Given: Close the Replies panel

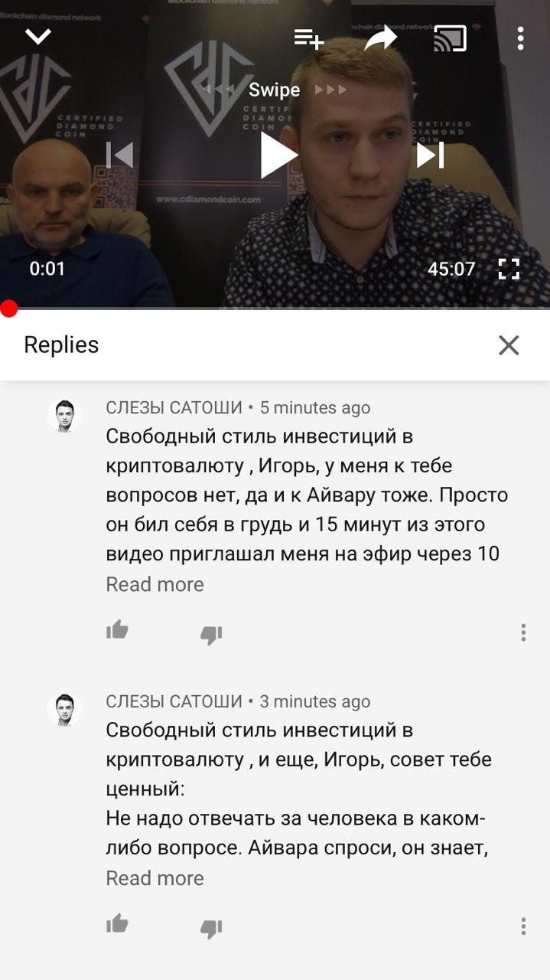Looking at the screenshot, I should 509,345.
